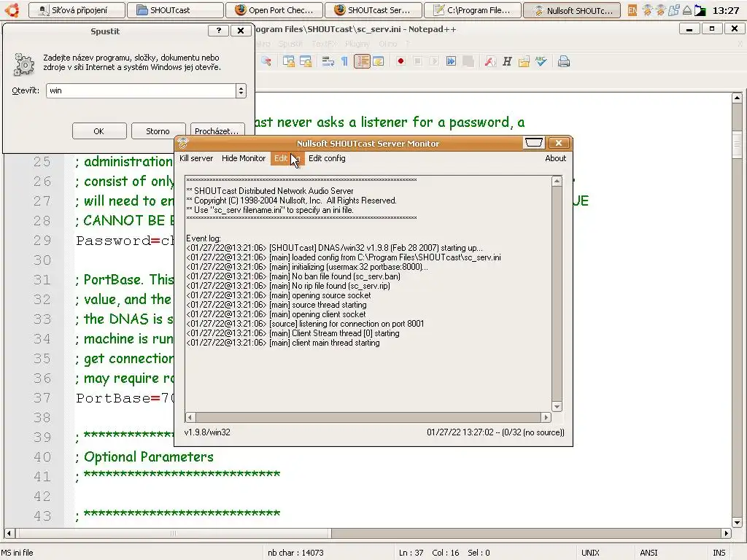Run the ABC spell check icon
This screenshot has width=747, height=560.
[x=541, y=61]
